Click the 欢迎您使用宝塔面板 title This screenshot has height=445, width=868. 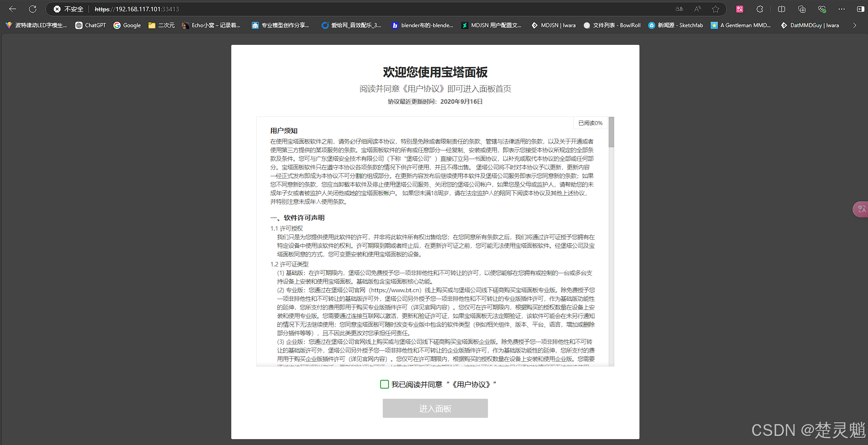(435, 72)
